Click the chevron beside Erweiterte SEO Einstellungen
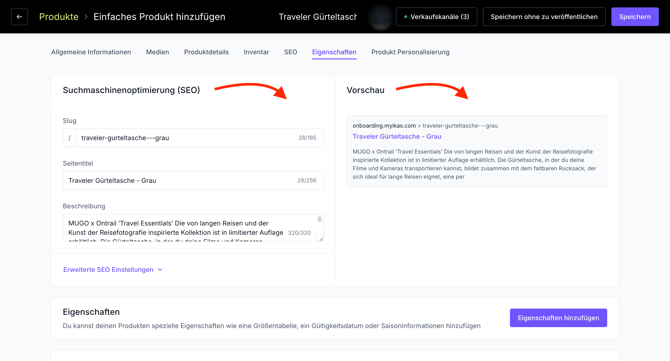The height and width of the screenshot is (361, 670). click(x=160, y=270)
